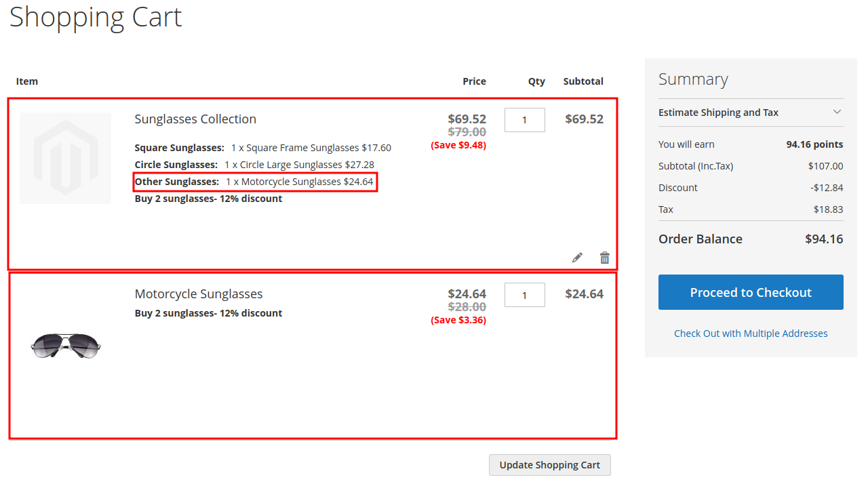868x484 pixels.
Task: Select the Square Frame Sunglasses $17.60 option line
Action: pyautogui.click(x=311, y=148)
